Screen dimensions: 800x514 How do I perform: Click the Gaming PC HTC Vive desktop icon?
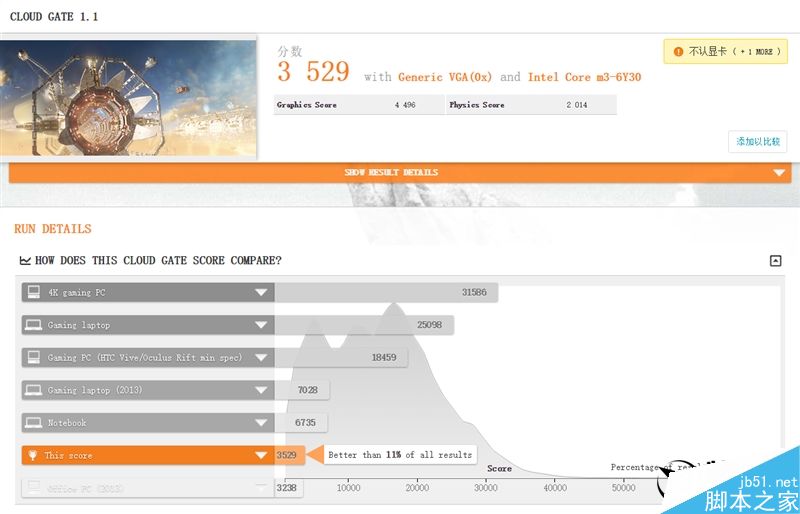[x=34, y=357]
